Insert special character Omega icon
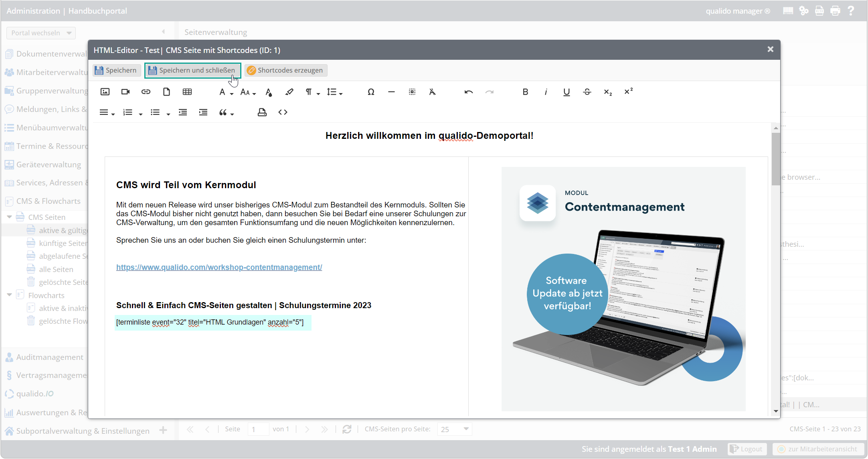 click(x=371, y=92)
